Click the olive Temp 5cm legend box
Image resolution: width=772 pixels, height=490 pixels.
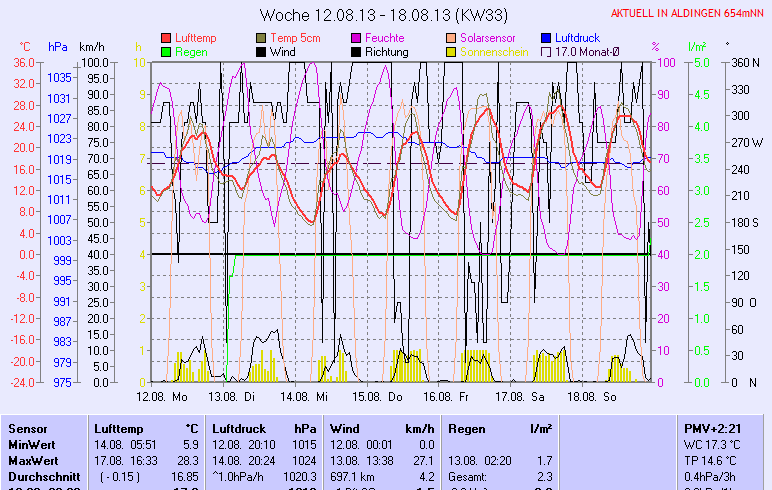pos(262,38)
